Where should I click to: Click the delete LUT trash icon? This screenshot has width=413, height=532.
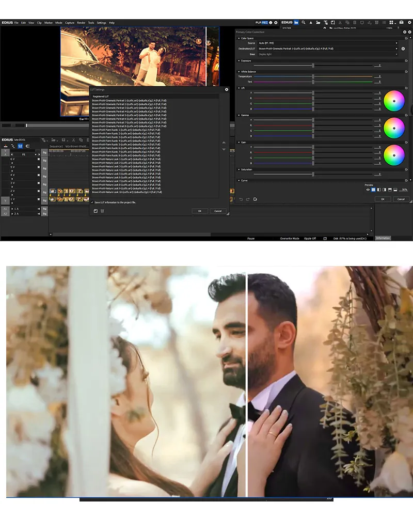pyautogui.click(x=102, y=211)
